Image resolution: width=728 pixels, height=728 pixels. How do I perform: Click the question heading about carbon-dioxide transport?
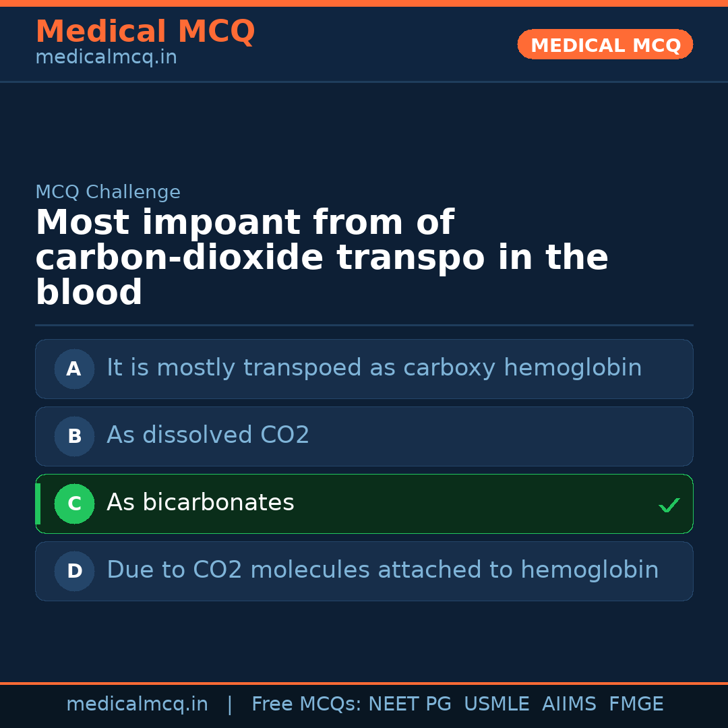322,258
